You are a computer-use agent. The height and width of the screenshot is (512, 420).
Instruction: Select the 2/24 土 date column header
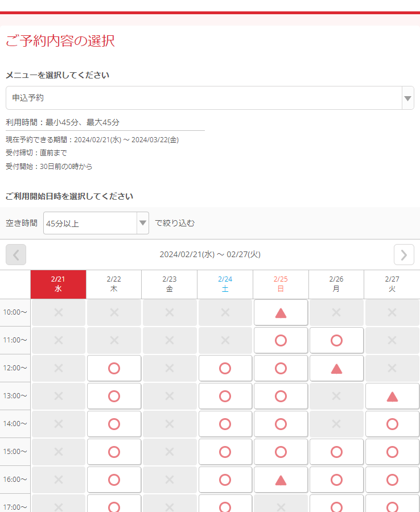pos(225,284)
